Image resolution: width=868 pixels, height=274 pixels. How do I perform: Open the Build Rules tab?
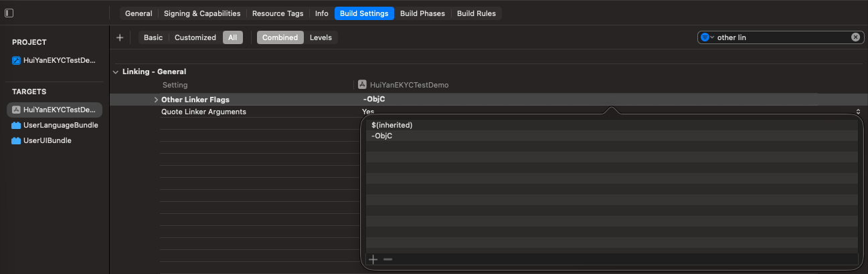click(x=476, y=13)
